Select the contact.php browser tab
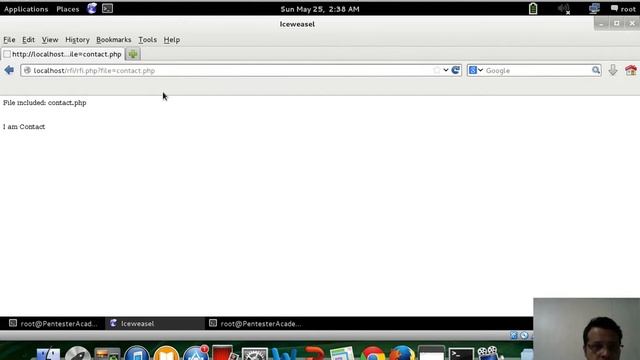The width and height of the screenshot is (640, 360). tap(62, 54)
